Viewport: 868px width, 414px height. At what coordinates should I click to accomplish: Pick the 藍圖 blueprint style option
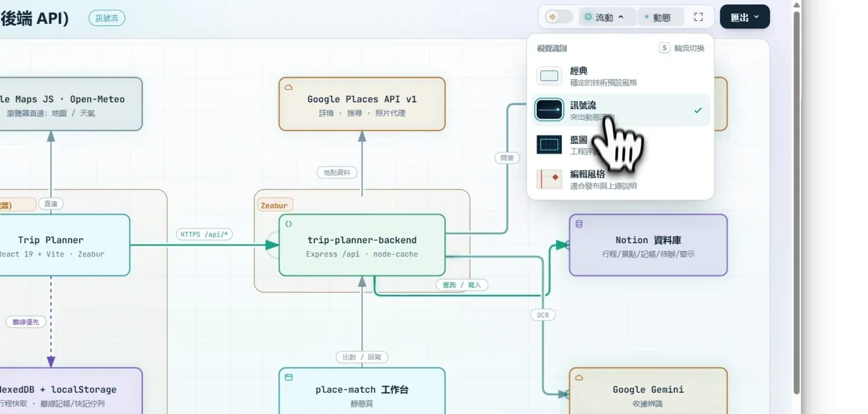[x=621, y=145]
